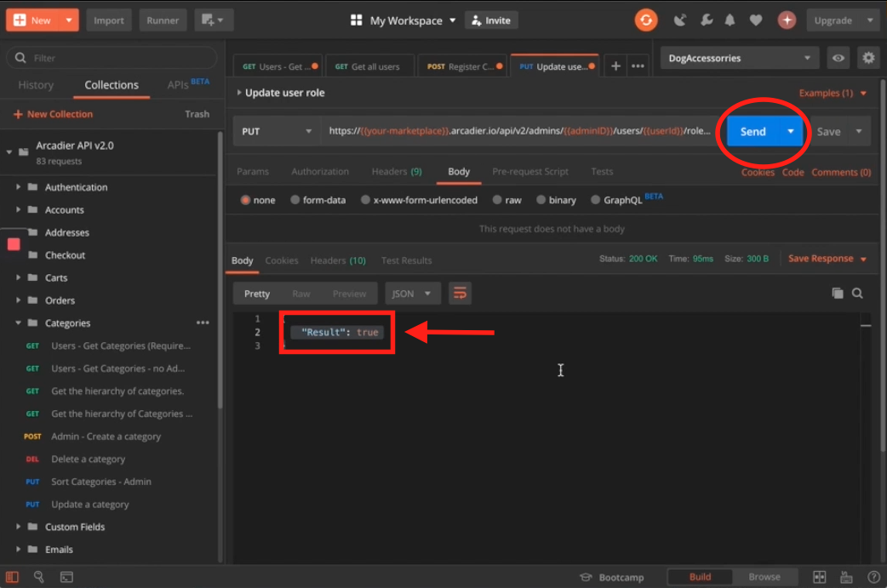
Task: Open find and replace in status bar
Action: [x=38, y=577]
